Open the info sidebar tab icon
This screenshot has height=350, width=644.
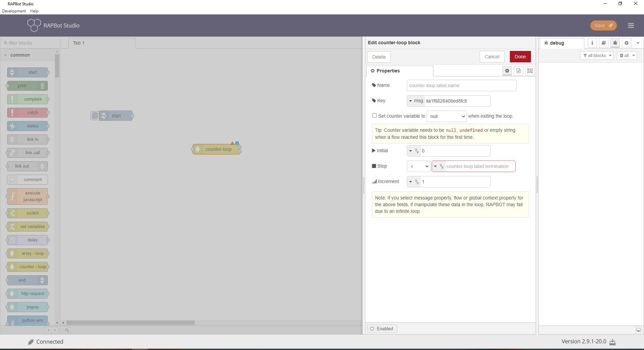592,43
